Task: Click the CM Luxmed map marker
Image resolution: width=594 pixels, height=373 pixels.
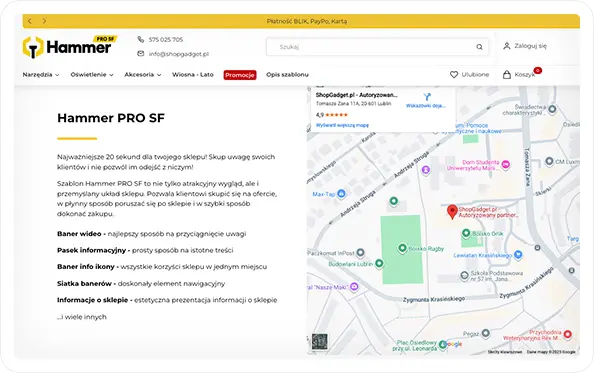Action: 549,162
